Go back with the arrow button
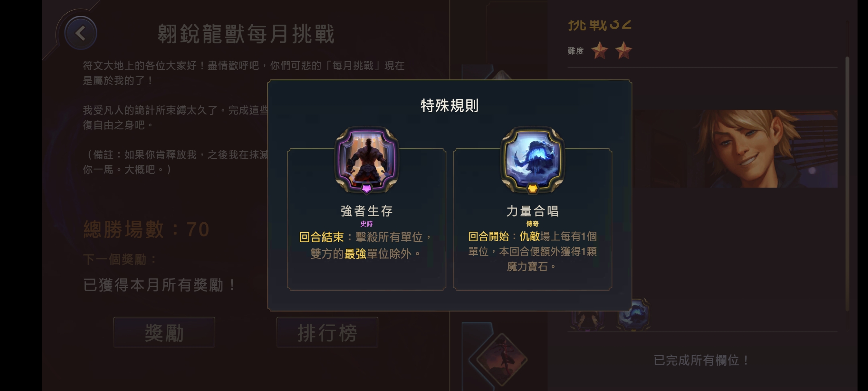 (x=81, y=34)
